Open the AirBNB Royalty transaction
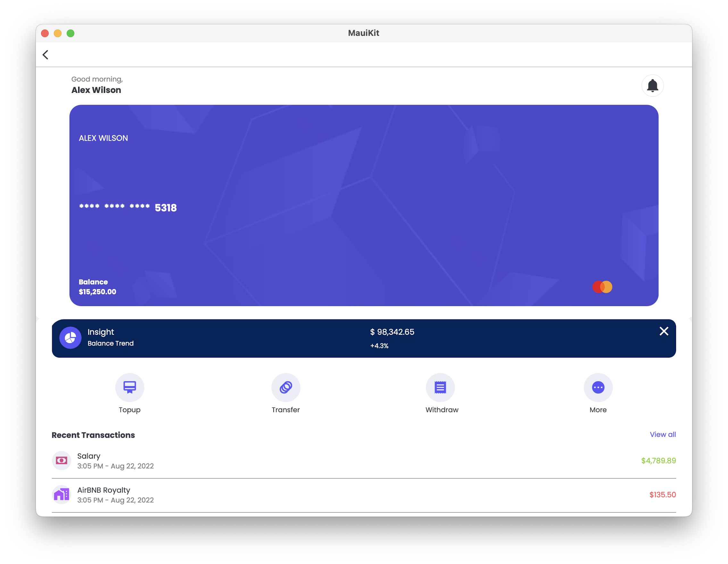This screenshot has width=728, height=564. (x=333, y=495)
